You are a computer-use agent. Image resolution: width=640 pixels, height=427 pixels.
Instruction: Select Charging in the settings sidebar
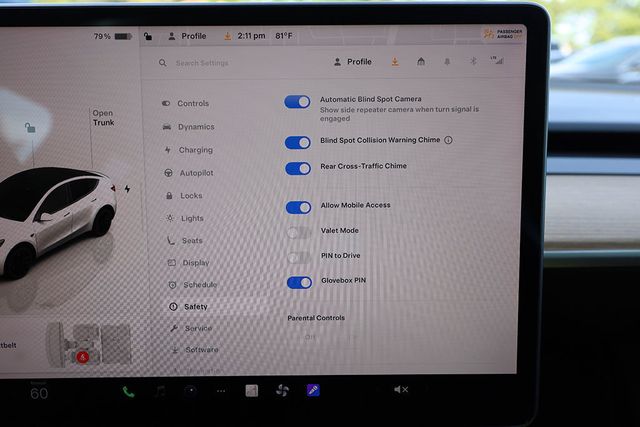[x=194, y=150]
